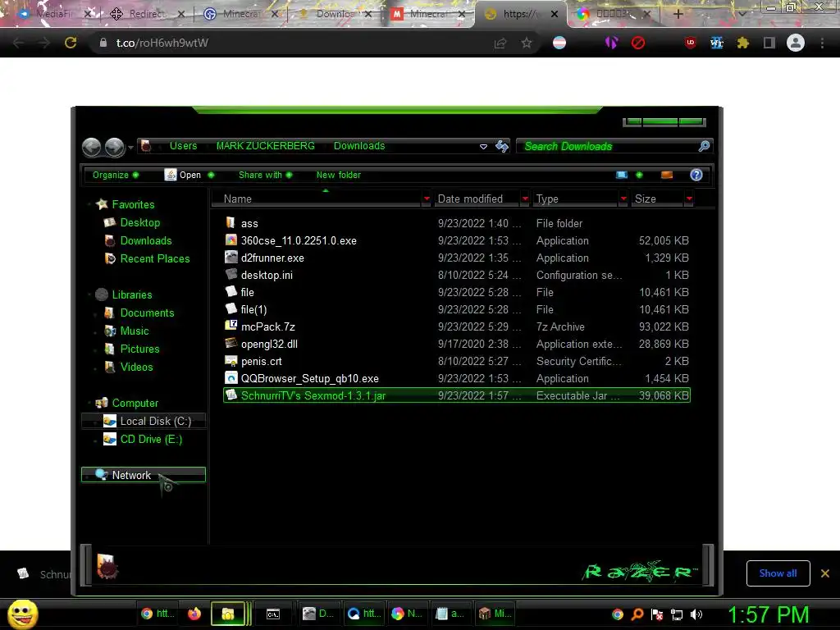Select Downloads in Favorites
The image size is (840, 630).
point(146,240)
